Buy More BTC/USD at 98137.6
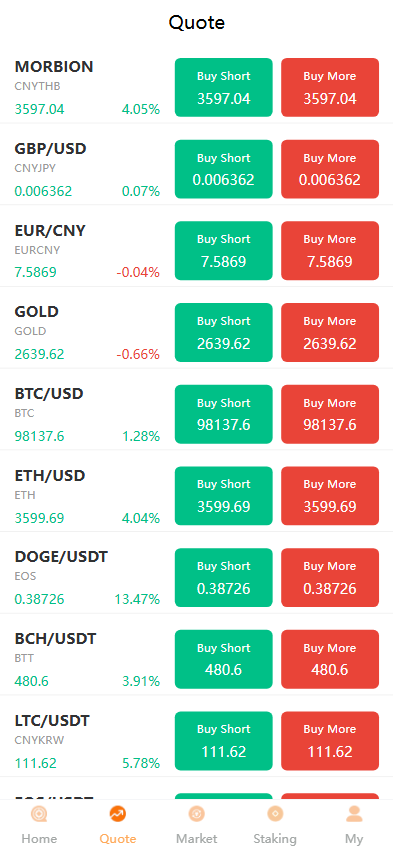This screenshot has height=851, width=393. [x=330, y=414]
